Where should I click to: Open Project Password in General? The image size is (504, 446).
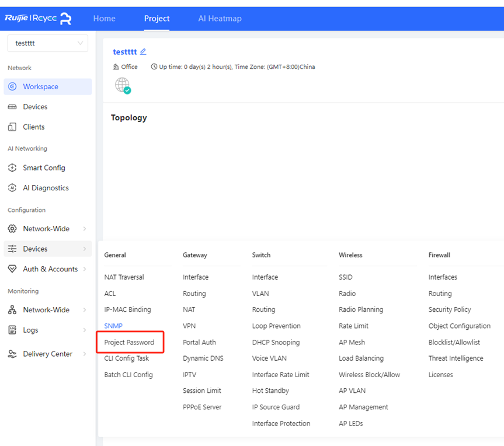(129, 342)
